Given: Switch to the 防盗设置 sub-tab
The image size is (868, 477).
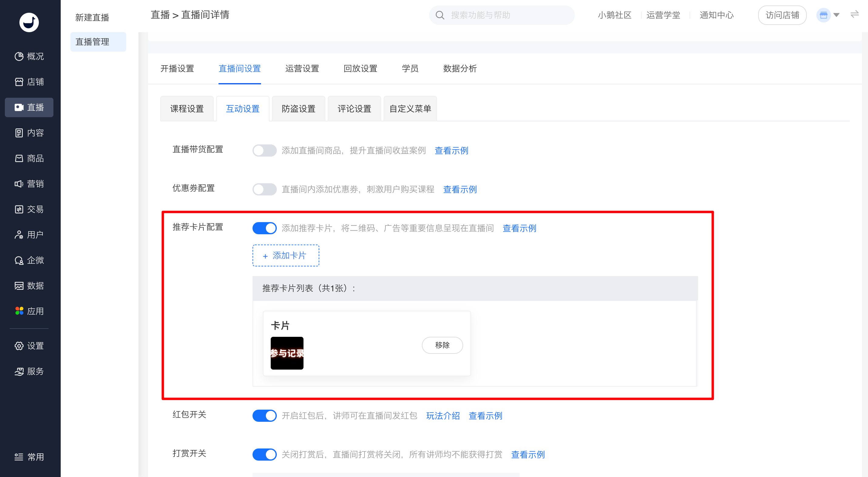Looking at the screenshot, I should pyautogui.click(x=299, y=109).
